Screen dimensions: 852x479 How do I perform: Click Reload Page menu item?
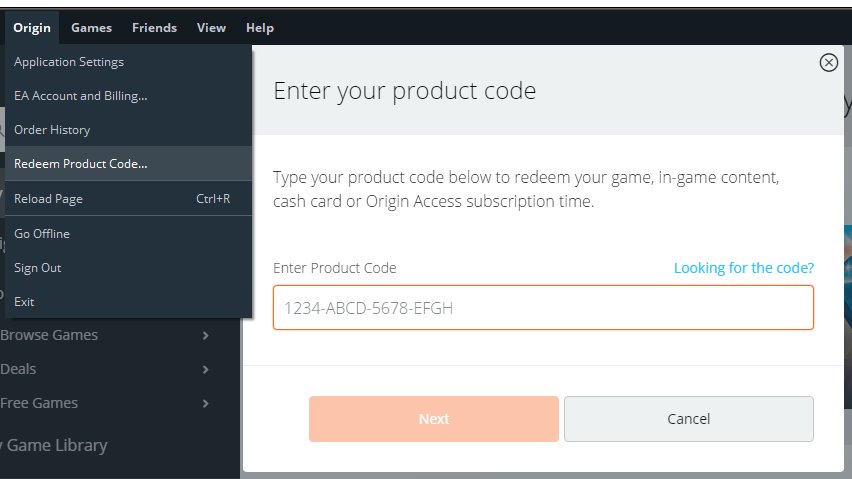(48, 199)
